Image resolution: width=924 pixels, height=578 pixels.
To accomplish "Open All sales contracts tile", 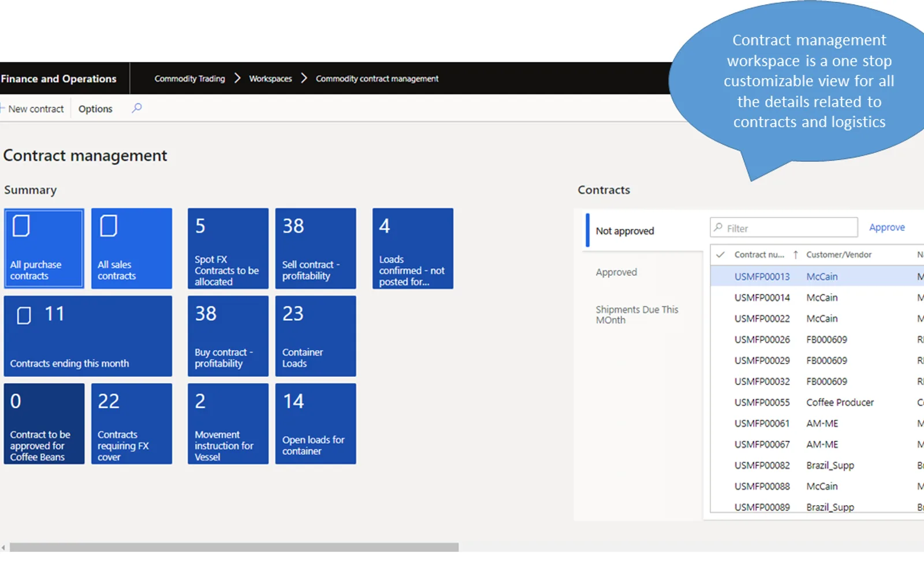I will pyautogui.click(x=132, y=248).
